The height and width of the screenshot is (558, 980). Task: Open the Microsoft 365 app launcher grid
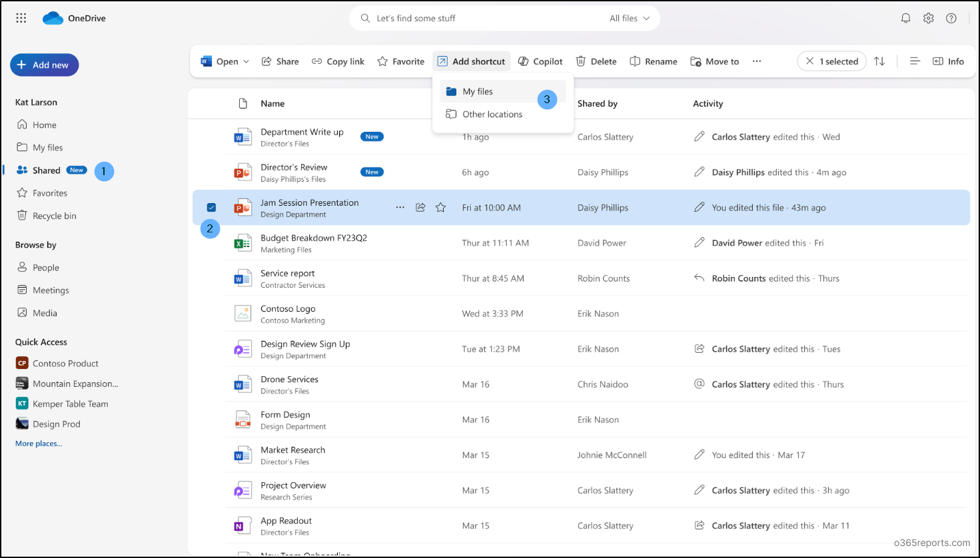point(21,18)
